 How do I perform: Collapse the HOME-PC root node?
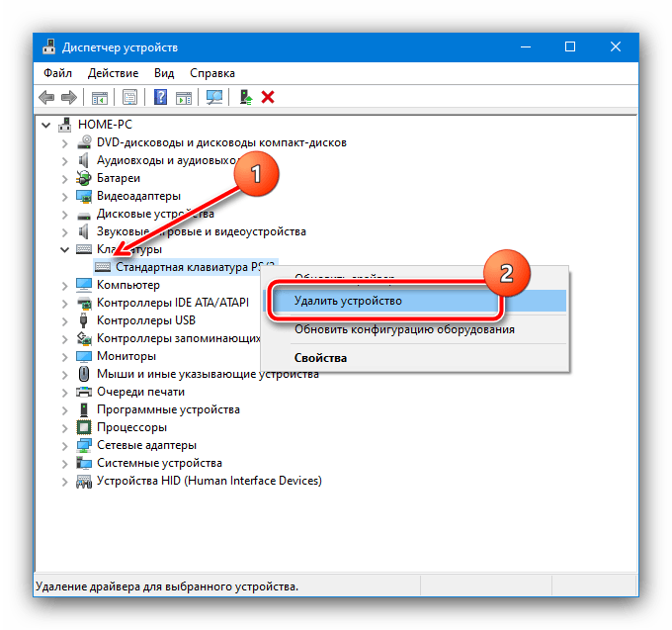coord(45,126)
